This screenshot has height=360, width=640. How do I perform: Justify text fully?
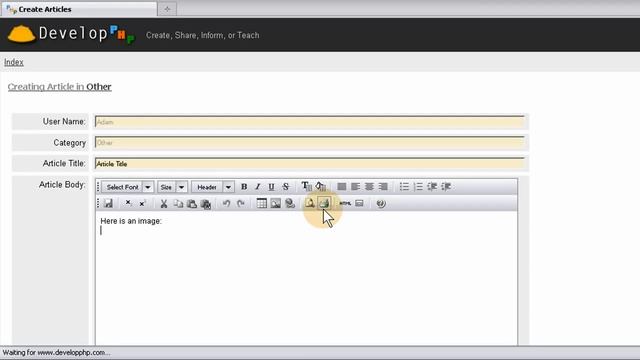click(x=342, y=187)
